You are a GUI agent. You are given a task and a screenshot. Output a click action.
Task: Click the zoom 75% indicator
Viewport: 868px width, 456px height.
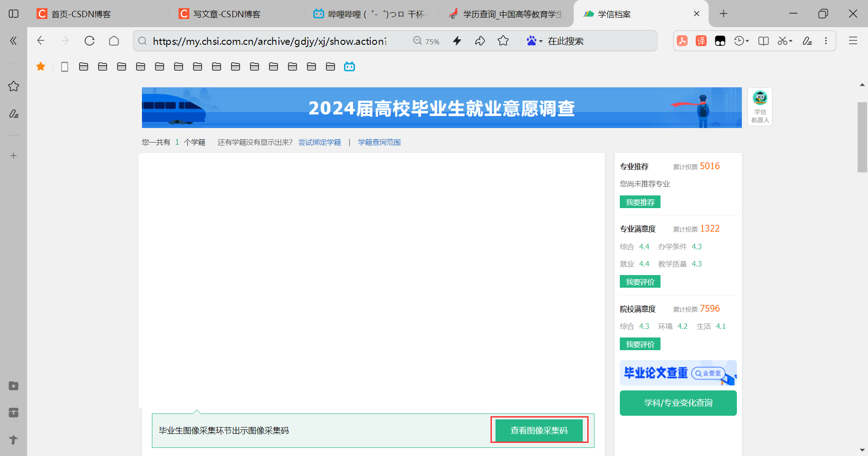coord(426,41)
